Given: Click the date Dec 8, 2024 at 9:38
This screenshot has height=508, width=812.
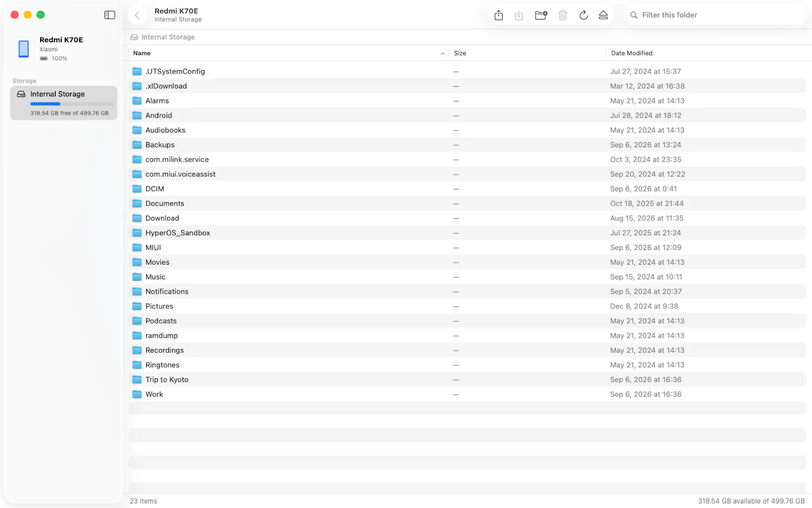Looking at the screenshot, I should [644, 306].
